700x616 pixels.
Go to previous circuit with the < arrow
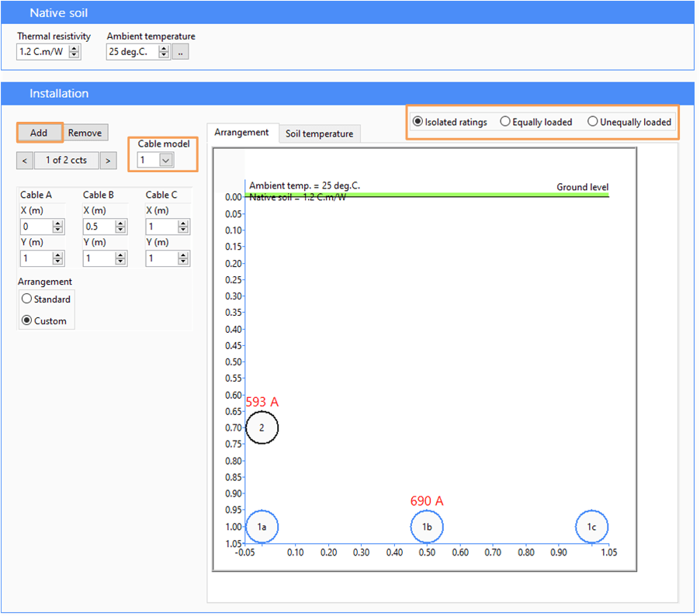(x=24, y=160)
